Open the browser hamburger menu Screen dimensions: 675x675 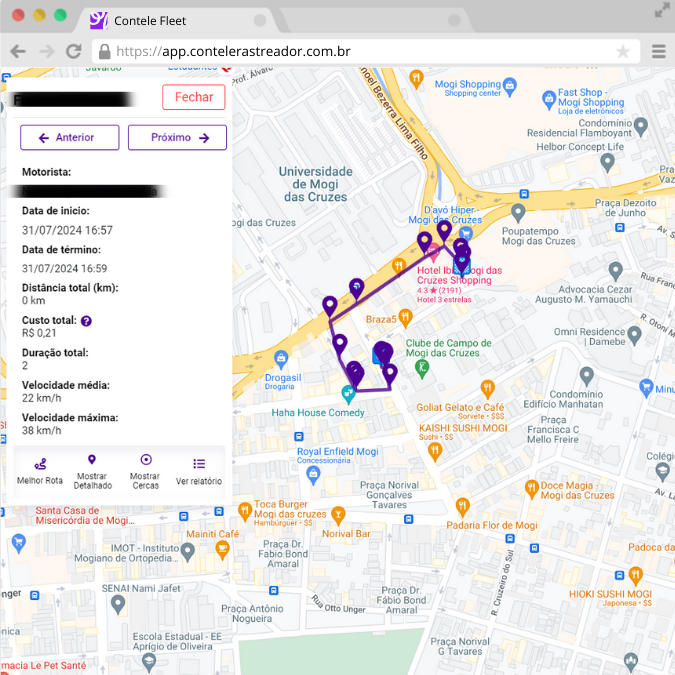(658, 51)
